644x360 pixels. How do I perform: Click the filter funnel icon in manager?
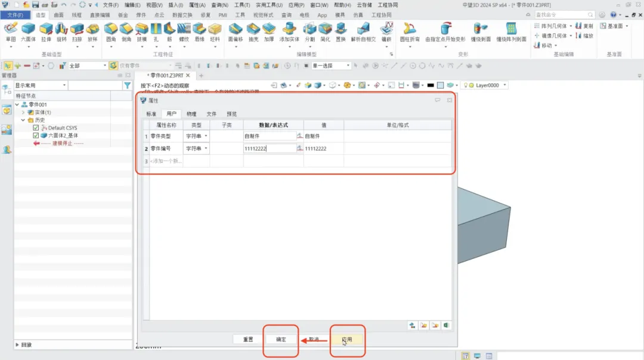(127, 86)
